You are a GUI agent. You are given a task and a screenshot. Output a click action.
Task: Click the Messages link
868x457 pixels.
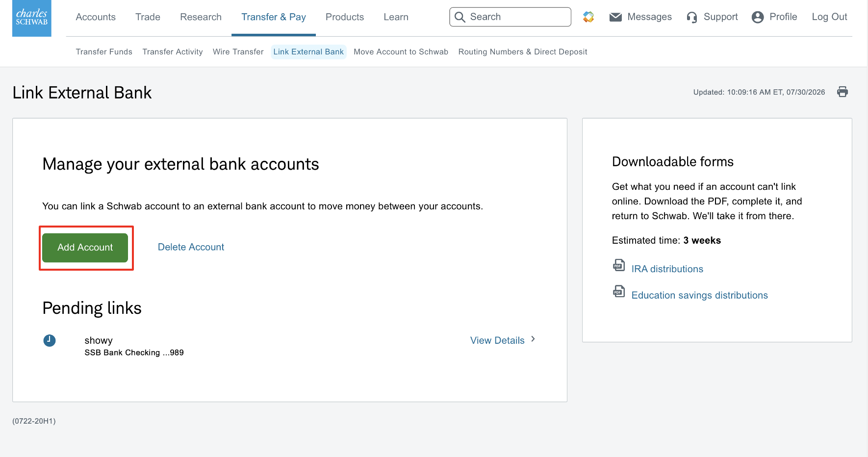pyautogui.click(x=649, y=17)
